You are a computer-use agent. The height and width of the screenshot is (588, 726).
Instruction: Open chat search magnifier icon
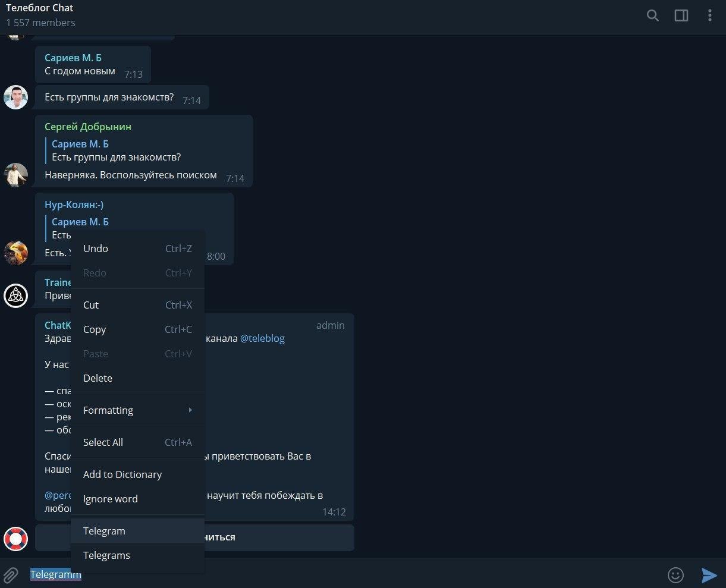[x=652, y=16]
